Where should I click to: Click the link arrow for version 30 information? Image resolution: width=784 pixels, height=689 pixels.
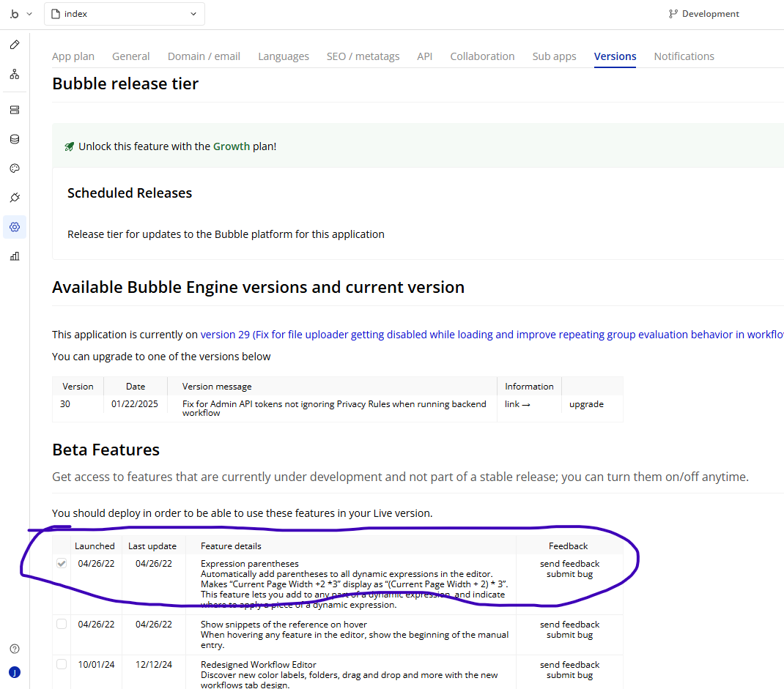(517, 404)
